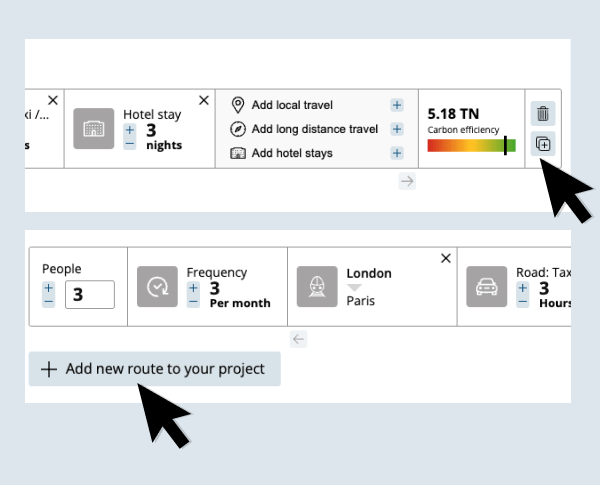Click the carbon efficiency color bar

click(471, 146)
